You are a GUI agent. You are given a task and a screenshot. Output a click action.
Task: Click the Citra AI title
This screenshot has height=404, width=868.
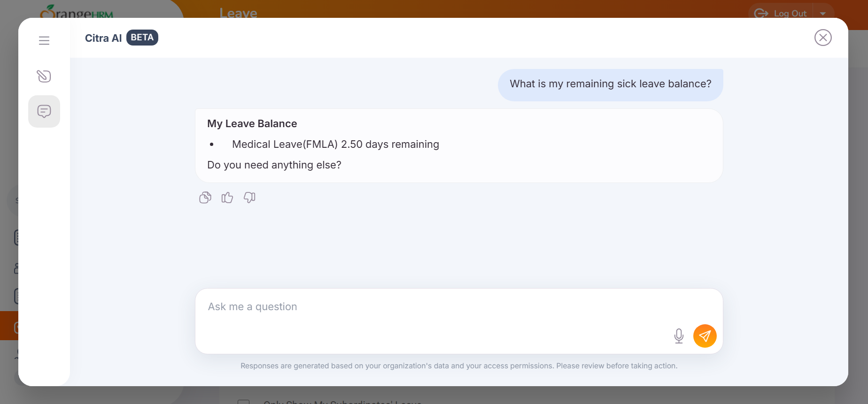coord(103,38)
